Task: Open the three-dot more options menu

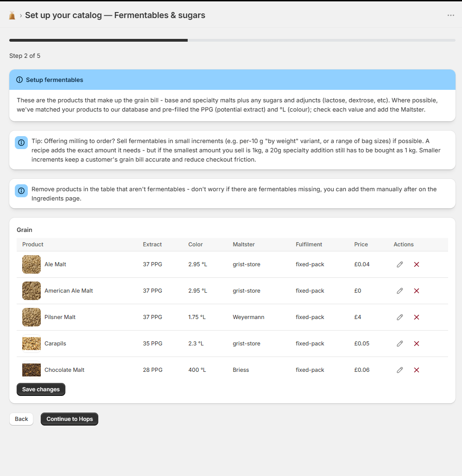Action: click(450, 15)
